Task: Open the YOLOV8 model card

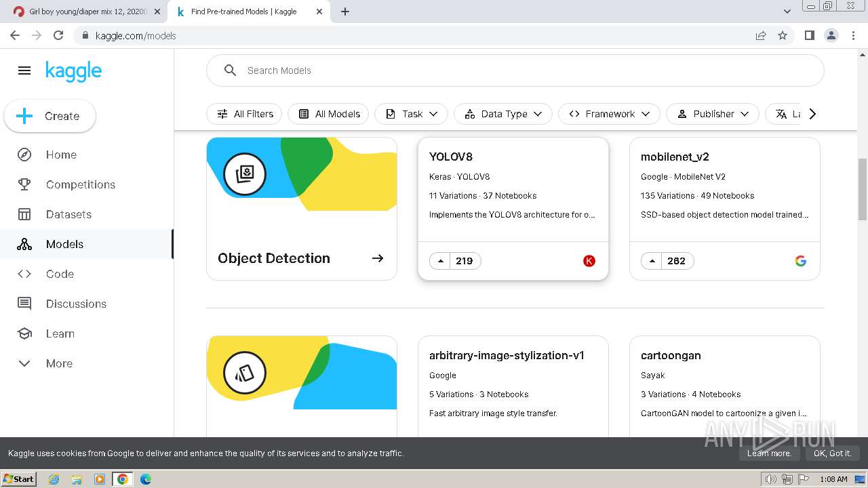Action: pos(513,209)
